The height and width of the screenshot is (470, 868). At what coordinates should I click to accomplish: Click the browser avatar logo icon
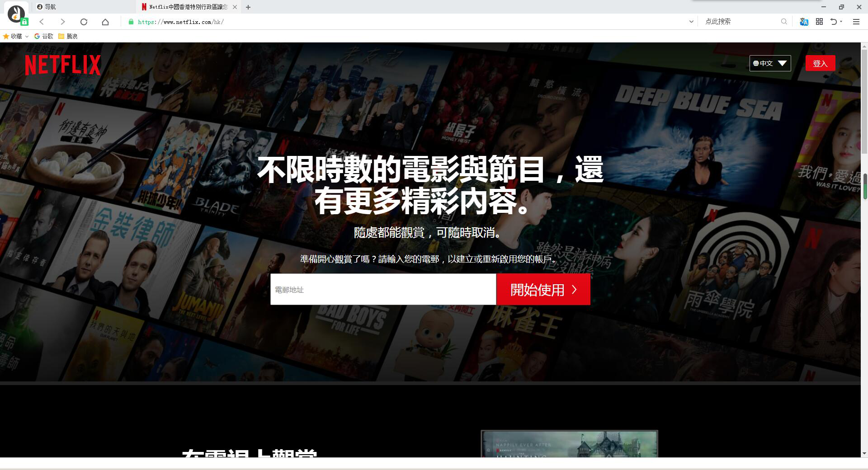coord(16,14)
